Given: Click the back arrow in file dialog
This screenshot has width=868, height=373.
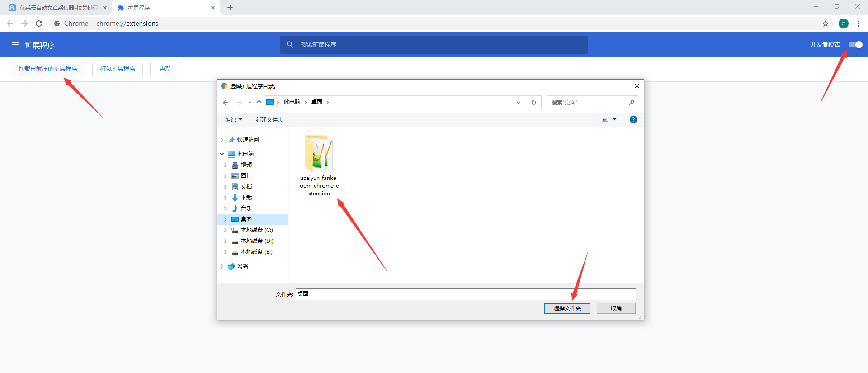Looking at the screenshot, I should click(x=226, y=103).
